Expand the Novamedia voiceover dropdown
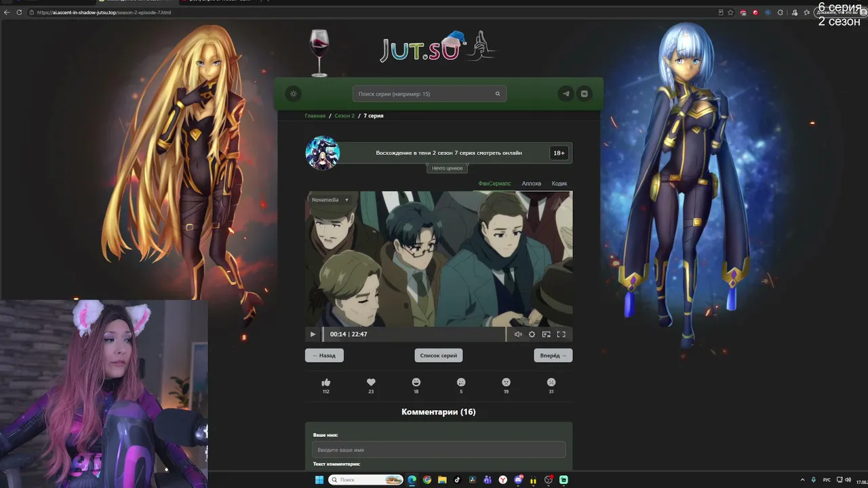868x488 pixels. pos(330,200)
